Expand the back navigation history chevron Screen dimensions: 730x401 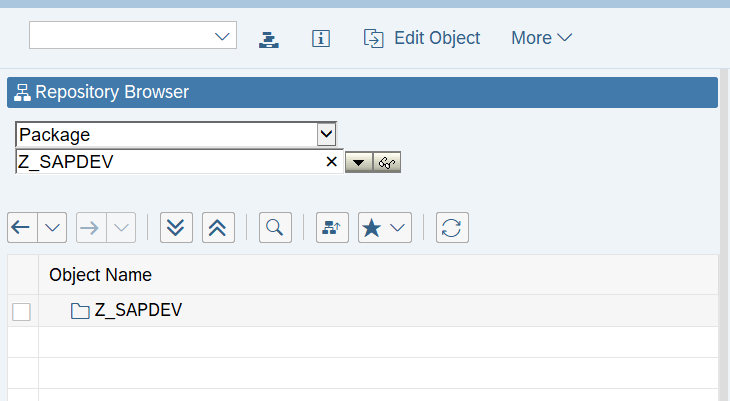click(x=52, y=228)
